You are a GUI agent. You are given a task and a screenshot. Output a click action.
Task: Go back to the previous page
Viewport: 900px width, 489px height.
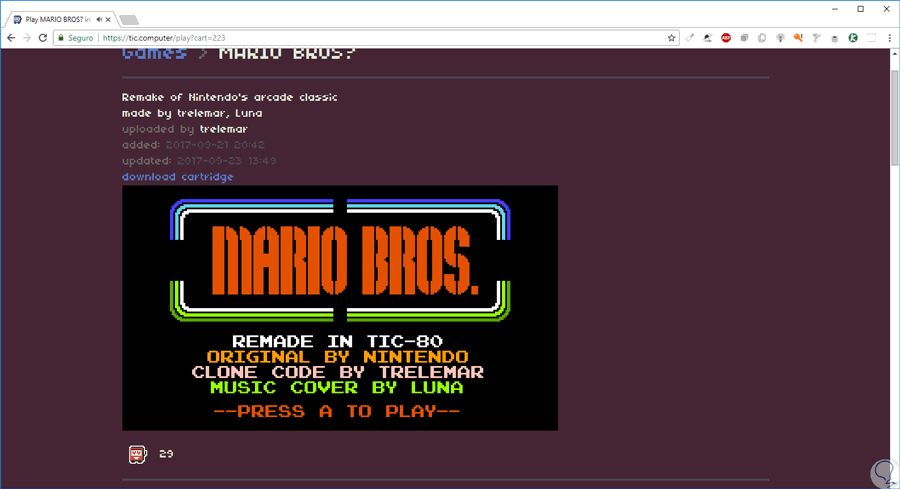pos(11,38)
